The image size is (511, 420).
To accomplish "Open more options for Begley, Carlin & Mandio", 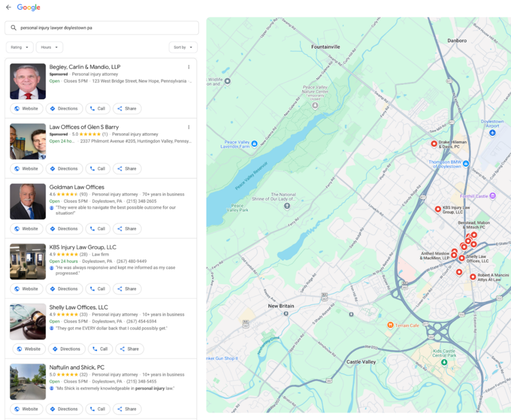I will pyautogui.click(x=189, y=67).
